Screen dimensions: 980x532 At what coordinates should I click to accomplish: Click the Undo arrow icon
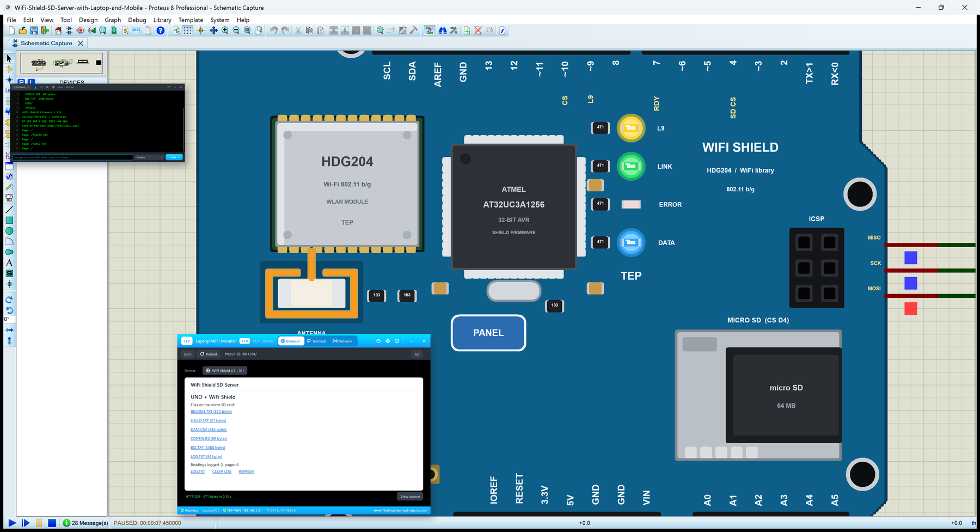(273, 30)
